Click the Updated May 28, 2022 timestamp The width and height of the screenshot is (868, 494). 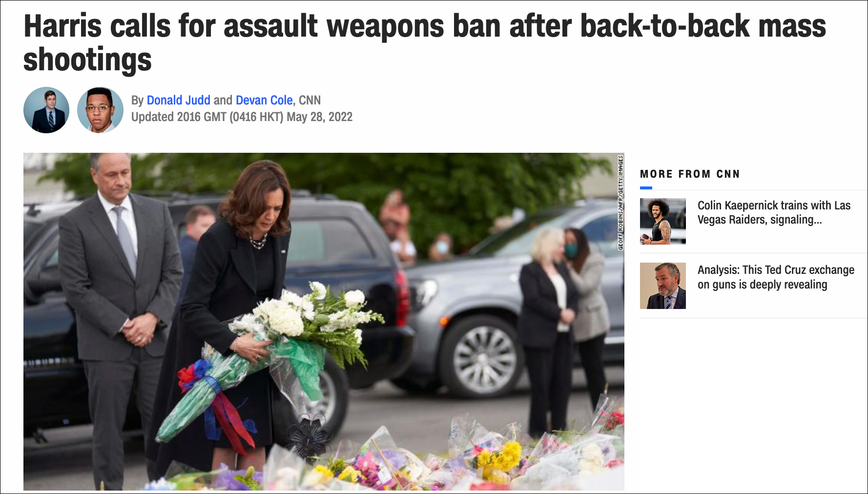(242, 117)
